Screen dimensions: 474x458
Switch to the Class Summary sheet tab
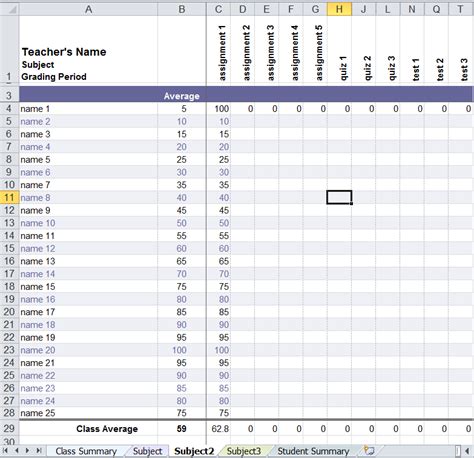tap(86, 451)
